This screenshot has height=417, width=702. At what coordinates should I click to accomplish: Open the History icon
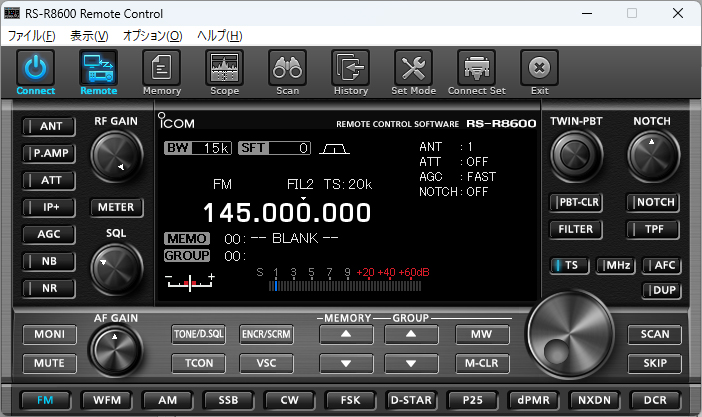coord(351,68)
